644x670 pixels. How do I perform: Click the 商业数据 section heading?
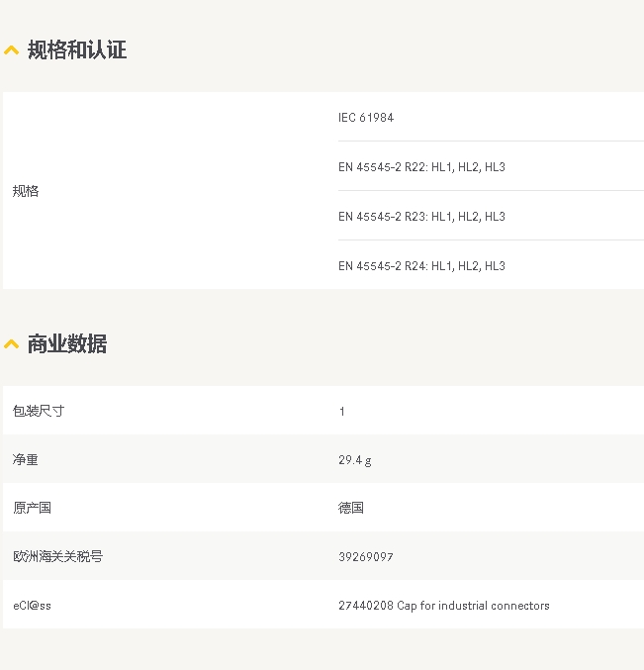(x=67, y=343)
